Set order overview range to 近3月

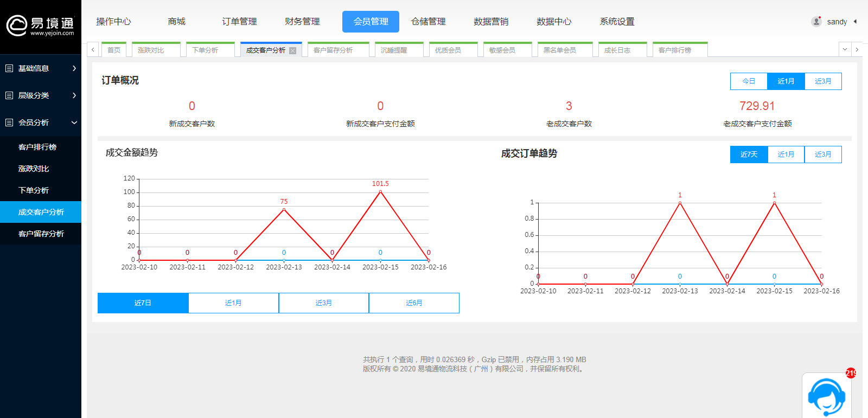click(x=823, y=81)
